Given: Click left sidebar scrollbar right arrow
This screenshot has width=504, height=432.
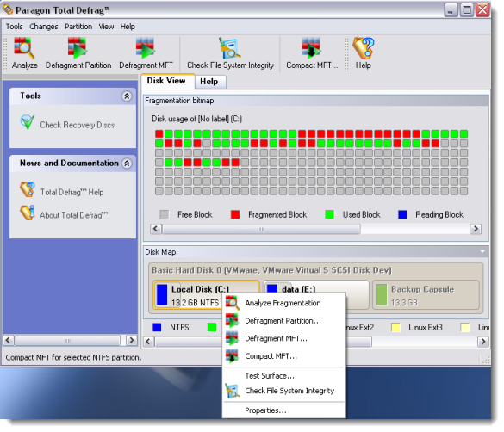Looking at the screenshot, I should coord(131,340).
